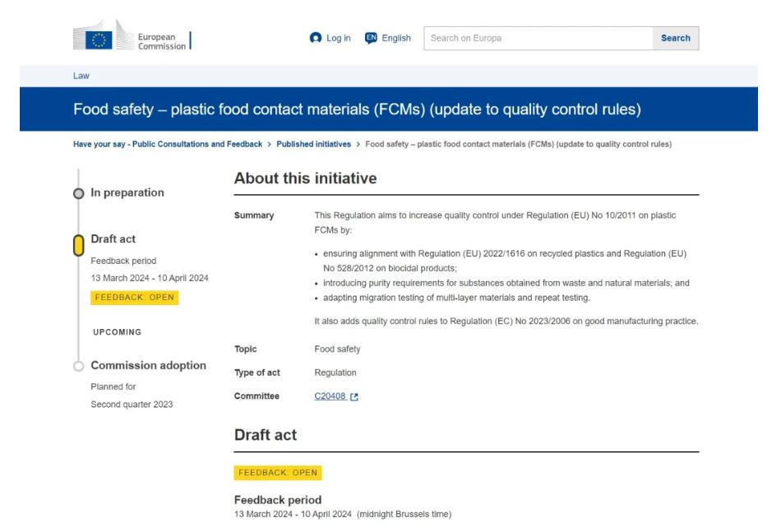Open the Law section link
This screenshot has width=781, height=532.
[80, 76]
